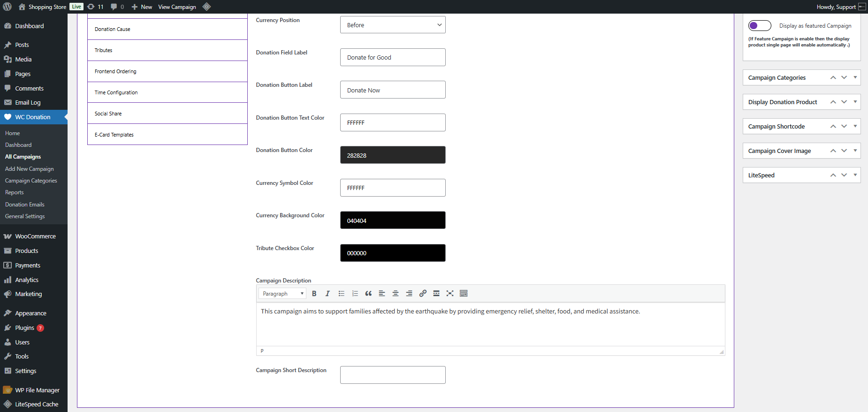Apply blockquote formatting
This screenshot has height=412, width=868.
pyautogui.click(x=368, y=294)
